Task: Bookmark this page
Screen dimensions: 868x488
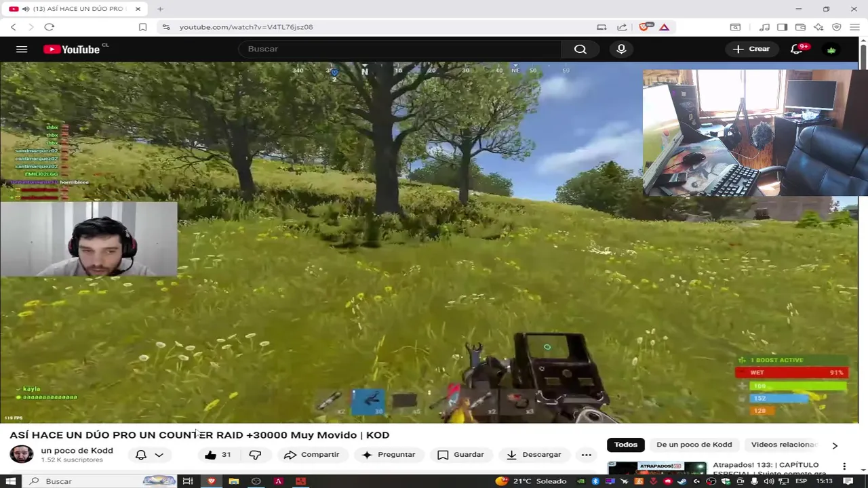Action: (142, 27)
